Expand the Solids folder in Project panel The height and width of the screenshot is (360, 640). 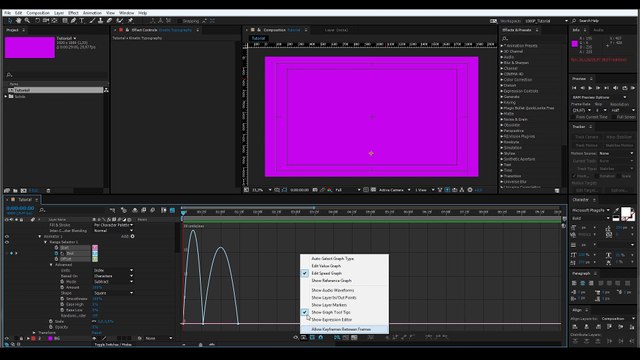click(6, 97)
